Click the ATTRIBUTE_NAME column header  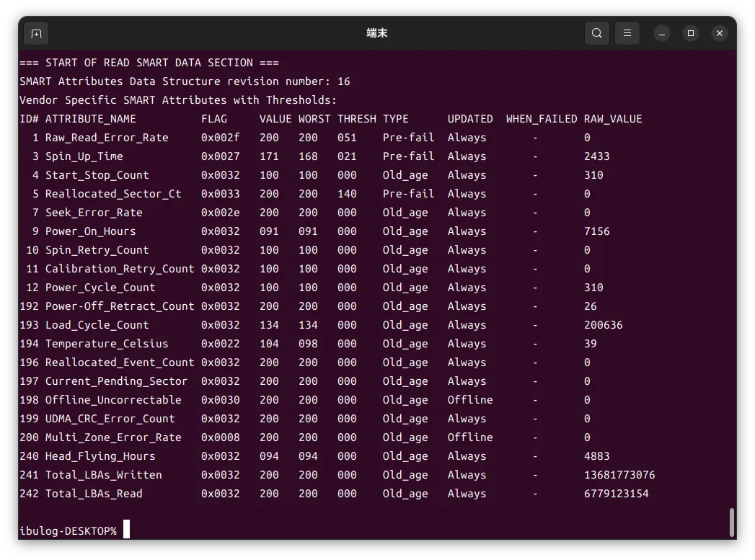click(x=90, y=119)
